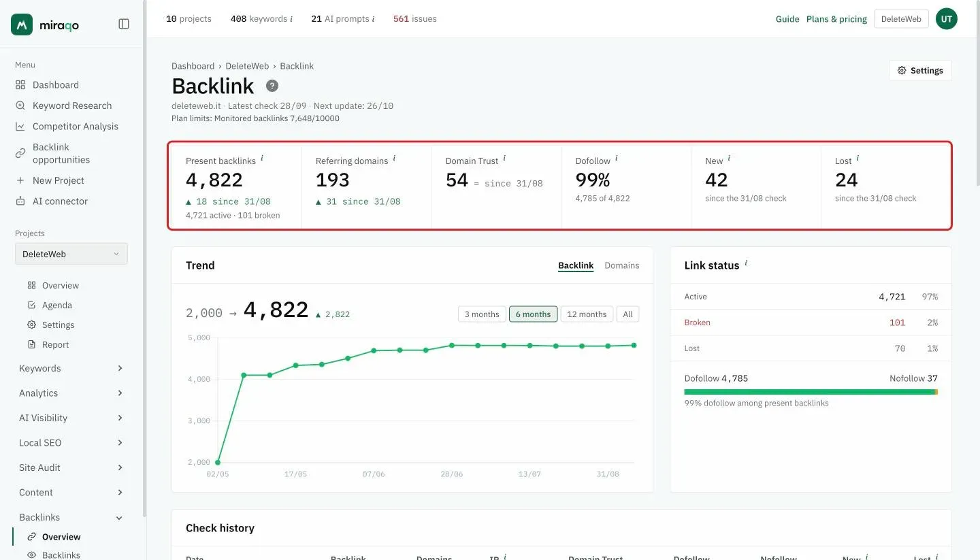Image resolution: width=980 pixels, height=560 pixels.
Task: Expand the Local SEO section
Action: pos(71,443)
